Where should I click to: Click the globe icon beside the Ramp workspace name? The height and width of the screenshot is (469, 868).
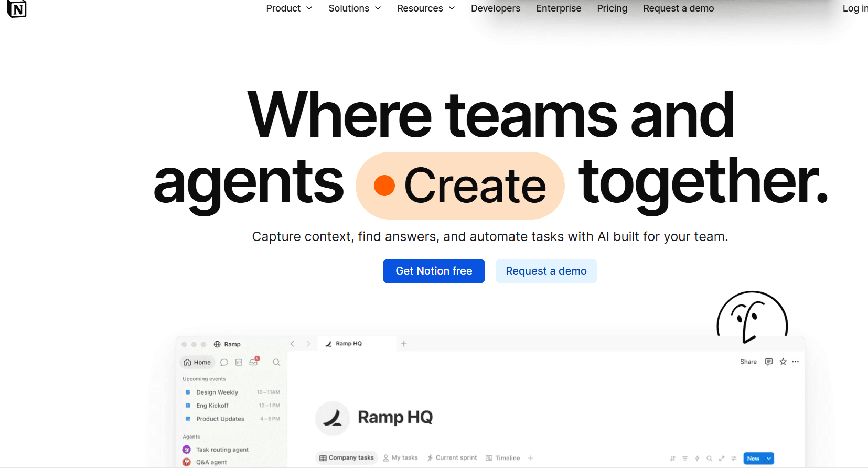[217, 345]
